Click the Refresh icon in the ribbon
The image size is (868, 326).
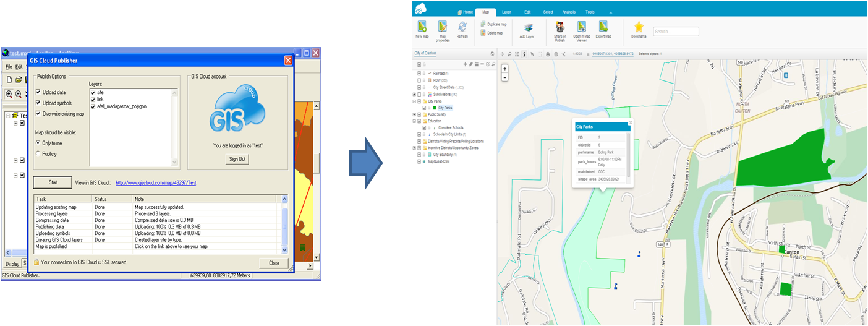[462, 27]
